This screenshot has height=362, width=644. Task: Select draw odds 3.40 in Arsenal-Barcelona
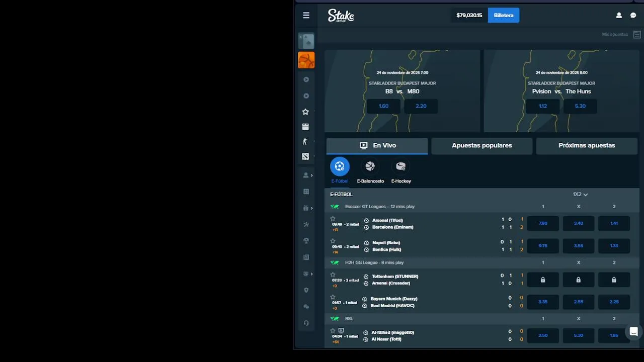(579, 223)
